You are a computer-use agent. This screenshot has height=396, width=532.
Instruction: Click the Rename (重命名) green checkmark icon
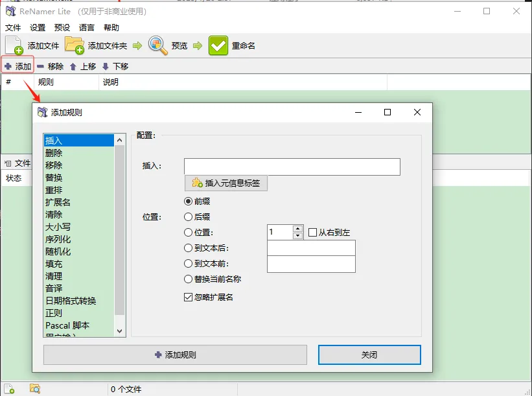[218, 45]
